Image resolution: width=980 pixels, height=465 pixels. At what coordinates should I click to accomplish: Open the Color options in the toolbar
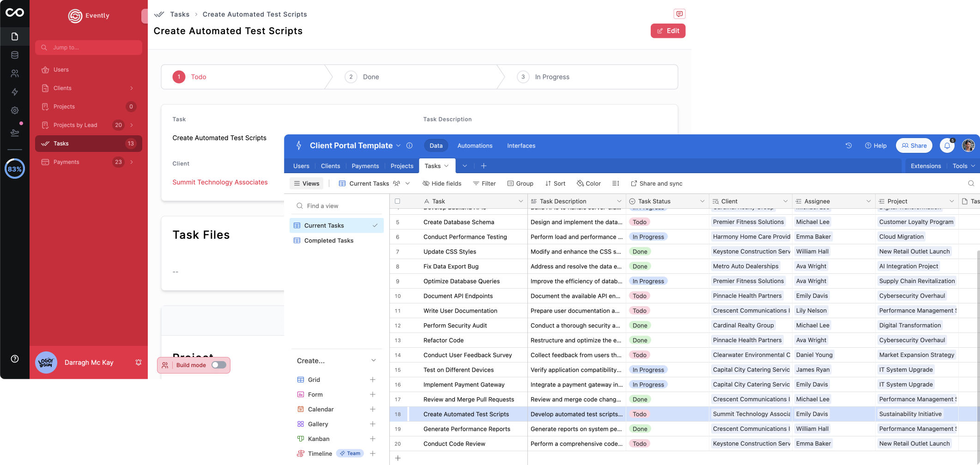pyautogui.click(x=589, y=183)
